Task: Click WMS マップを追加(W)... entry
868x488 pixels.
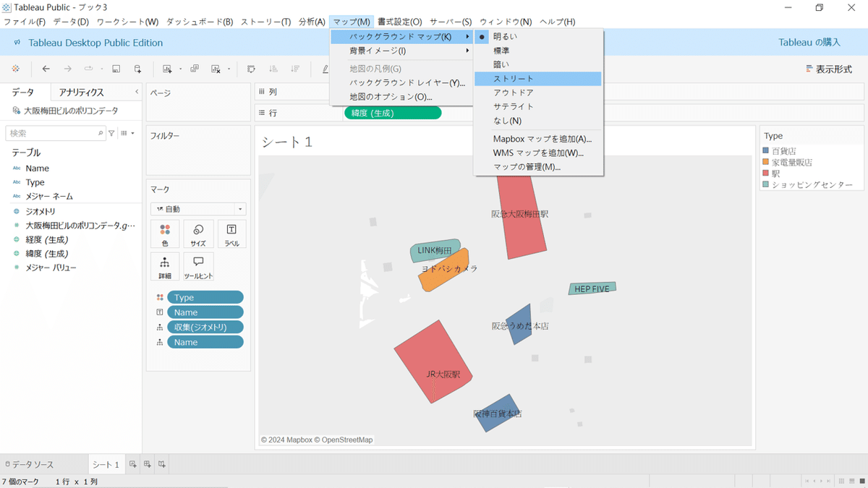Action: [537, 153]
